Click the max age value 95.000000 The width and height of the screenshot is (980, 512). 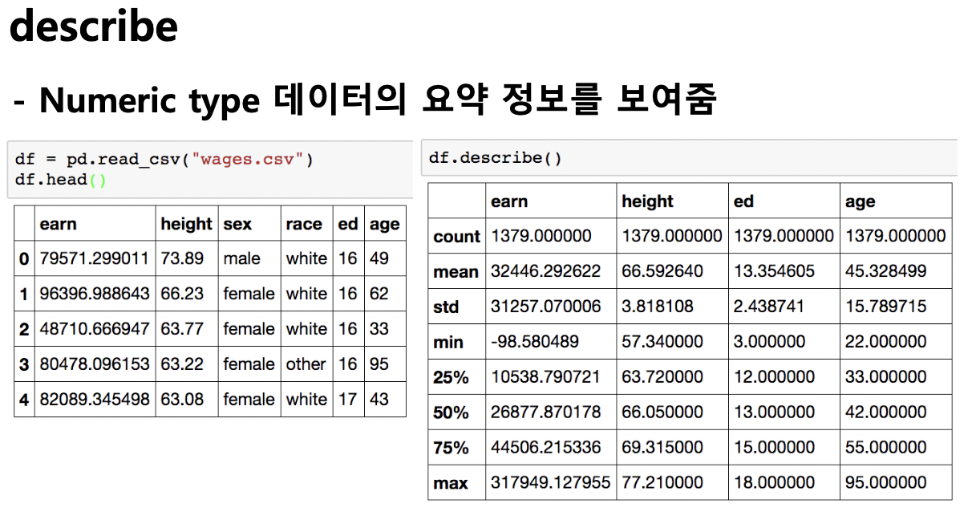(x=886, y=483)
